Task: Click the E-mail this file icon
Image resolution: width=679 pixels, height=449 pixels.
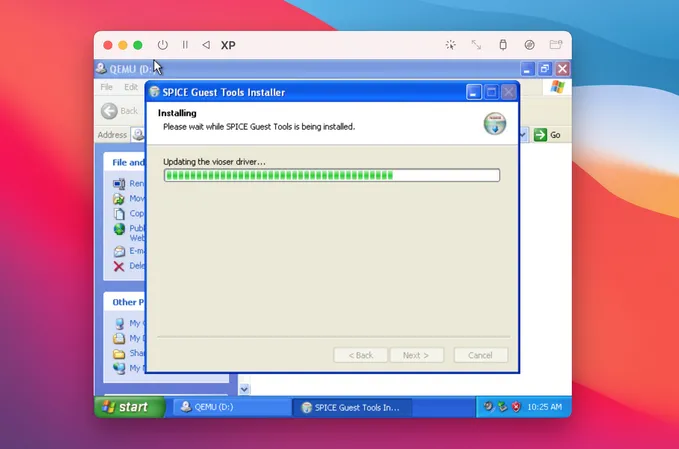Action: point(119,251)
